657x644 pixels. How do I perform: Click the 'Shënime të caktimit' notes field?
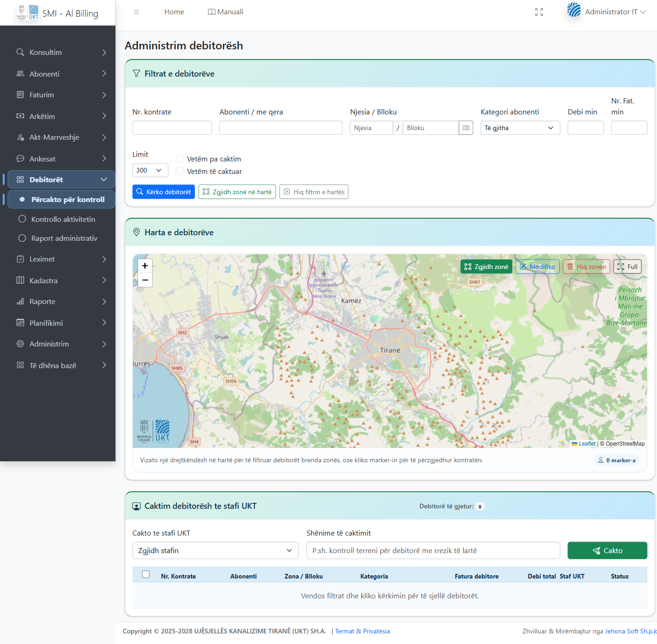pyautogui.click(x=433, y=550)
